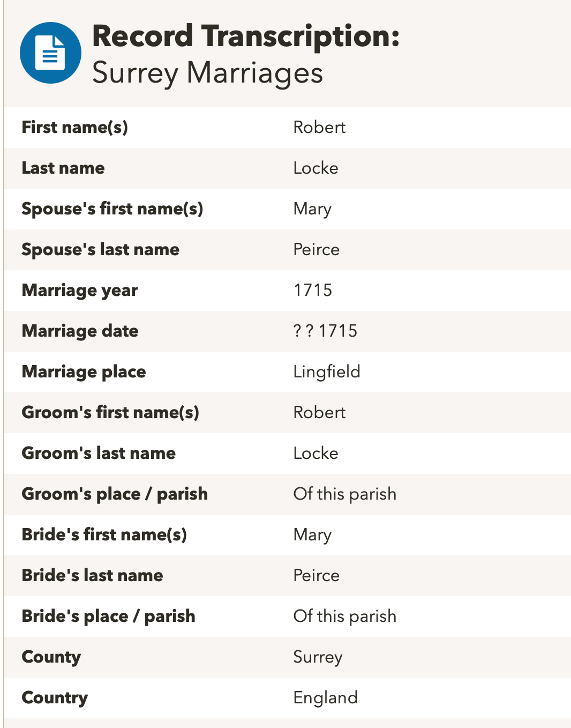Click the First name(s) label
The height and width of the screenshot is (728, 571).
pyautogui.click(x=74, y=128)
